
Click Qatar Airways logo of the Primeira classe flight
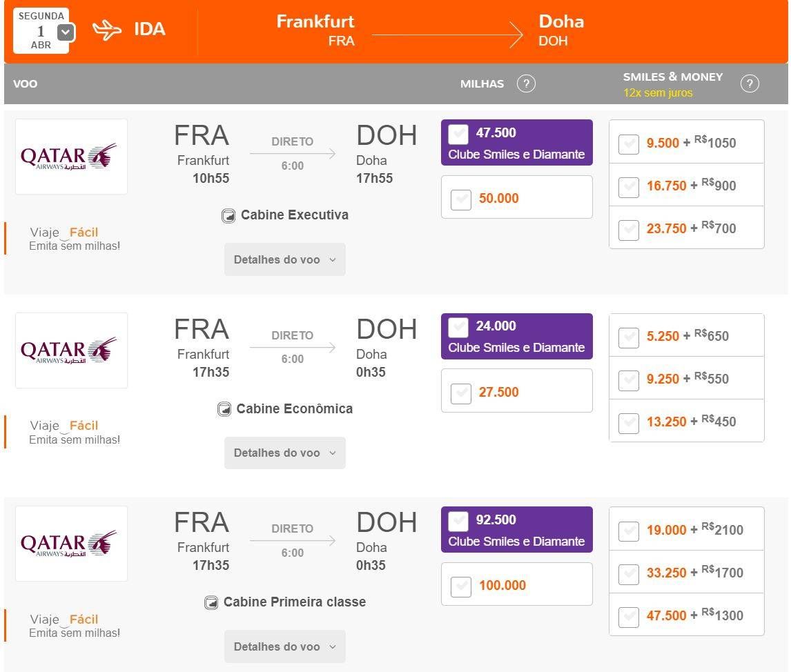point(71,544)
